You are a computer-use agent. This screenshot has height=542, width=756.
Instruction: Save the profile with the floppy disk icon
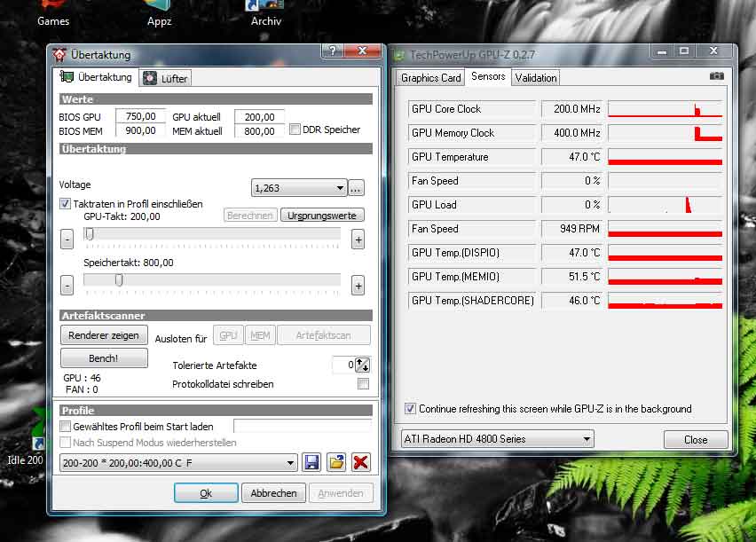tap(311, 462)
